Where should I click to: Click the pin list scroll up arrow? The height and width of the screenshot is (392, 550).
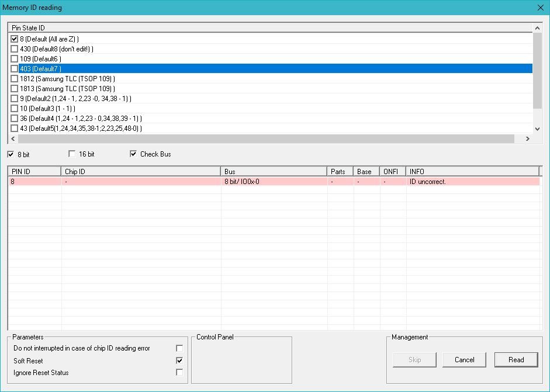pos(537,27)
